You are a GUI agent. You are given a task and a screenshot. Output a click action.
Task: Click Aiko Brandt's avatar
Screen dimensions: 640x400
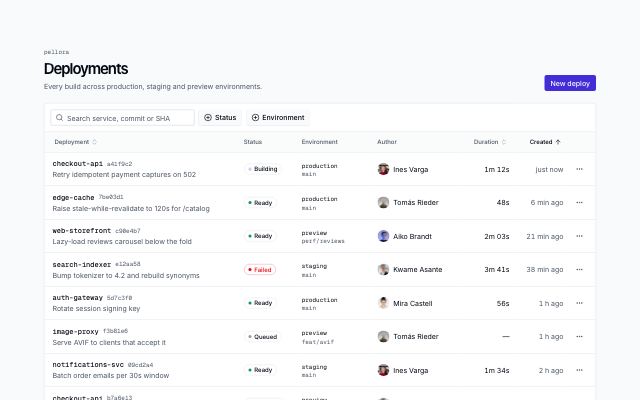[x=383, y=236]
